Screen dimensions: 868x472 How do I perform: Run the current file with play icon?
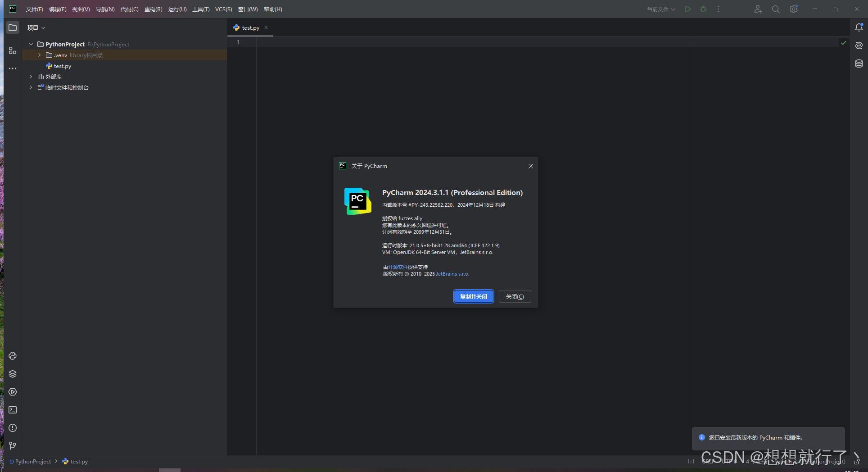tap(688, 9)
